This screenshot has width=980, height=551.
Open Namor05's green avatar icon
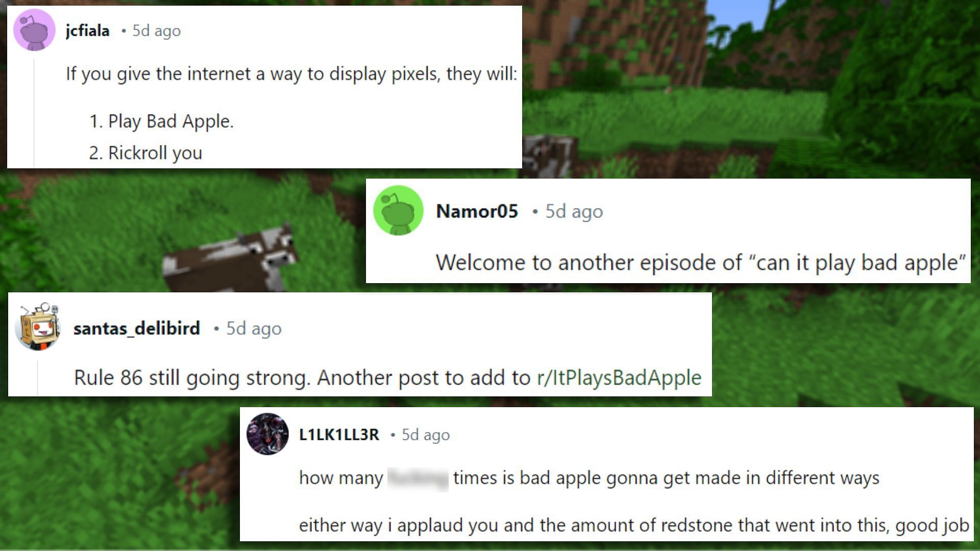tap(398, 210)
